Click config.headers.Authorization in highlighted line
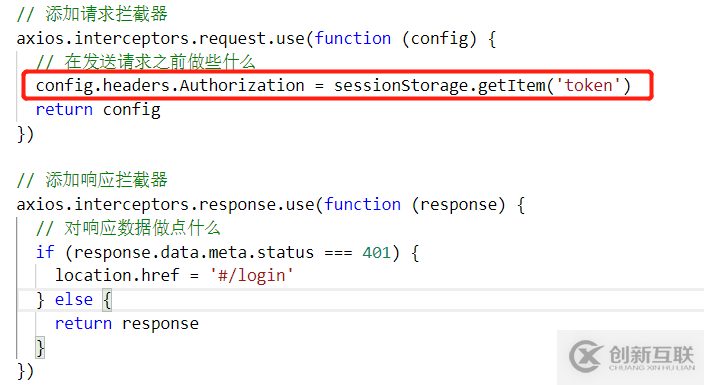This screenshot has height=385, width=704. click(170, 85)
